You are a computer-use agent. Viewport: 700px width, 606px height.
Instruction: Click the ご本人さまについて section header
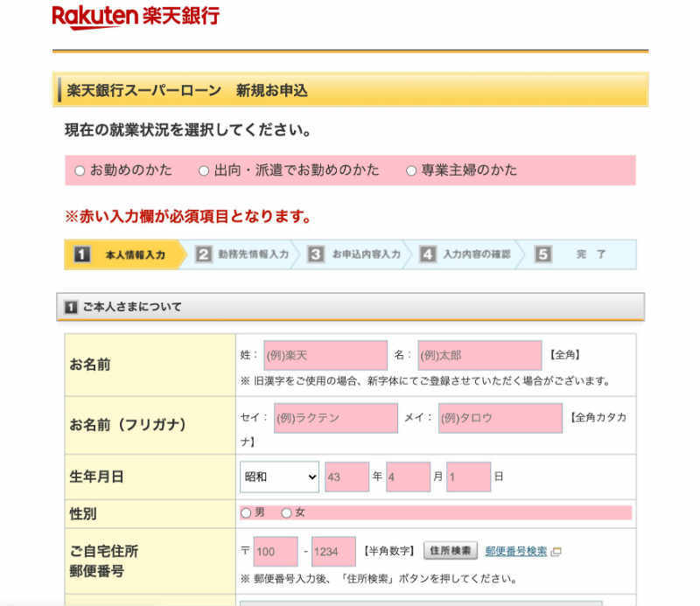pos(351,307)
